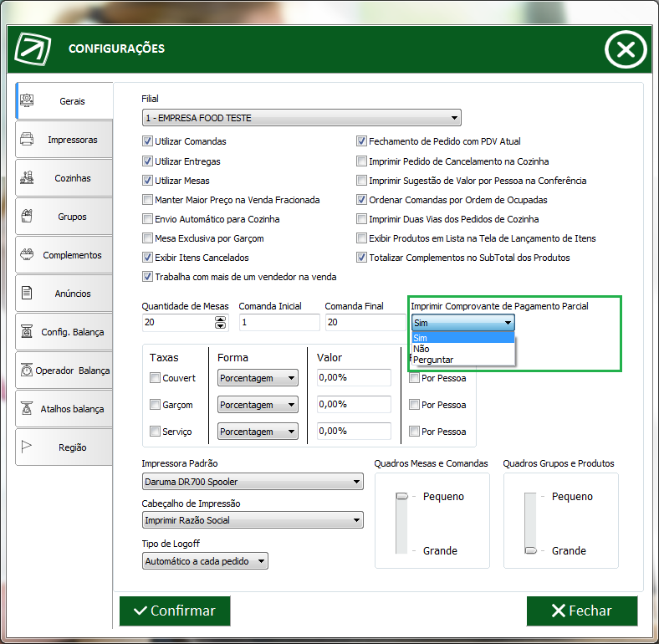
Task: Open the Tipo de Logoff dropdown
Action: click(205, 561)
